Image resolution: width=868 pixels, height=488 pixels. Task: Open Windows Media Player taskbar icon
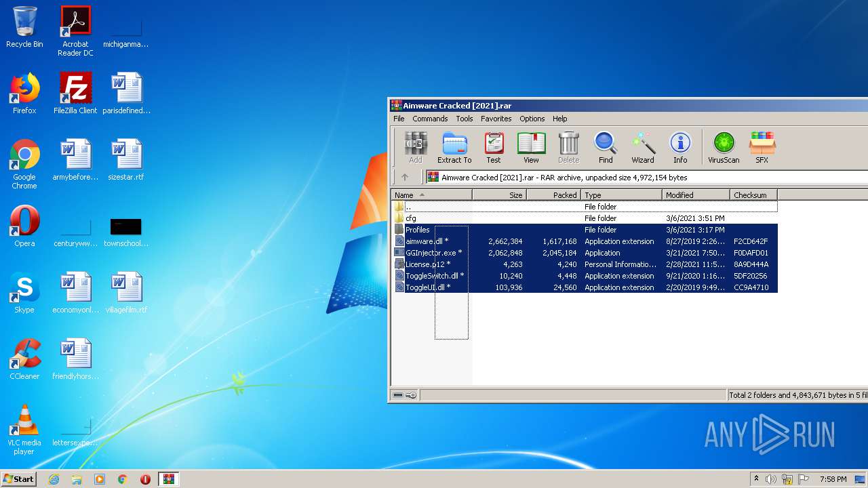pos(100,479)
